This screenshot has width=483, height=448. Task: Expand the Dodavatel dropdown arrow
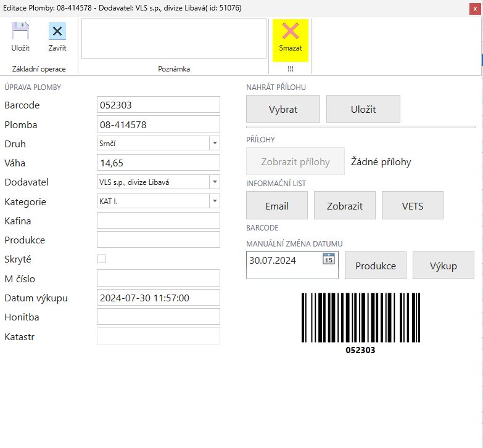coord(215,182)
